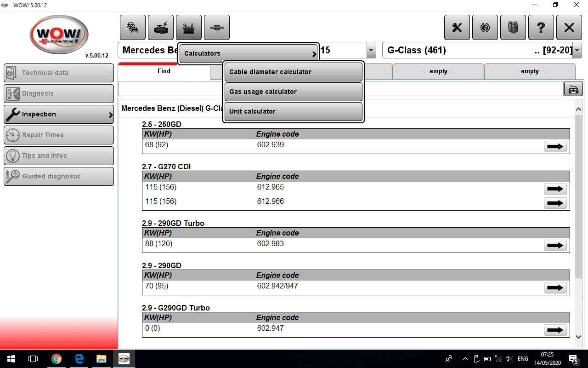Open the engine diagnosis toolbar icon
Image resolution: width=588 pixels, height=368 pixels.
(160, 28)
